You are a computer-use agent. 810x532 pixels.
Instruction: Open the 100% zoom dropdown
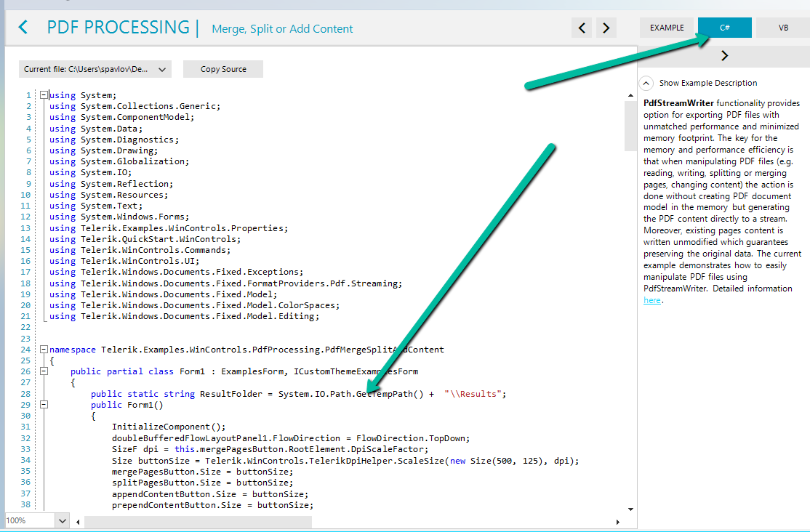pyautogui.click(x=62, y=520)
